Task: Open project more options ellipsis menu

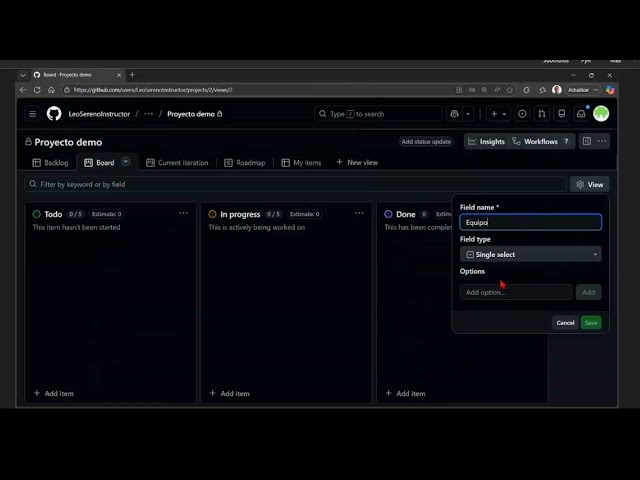Action: click(602, 141)
